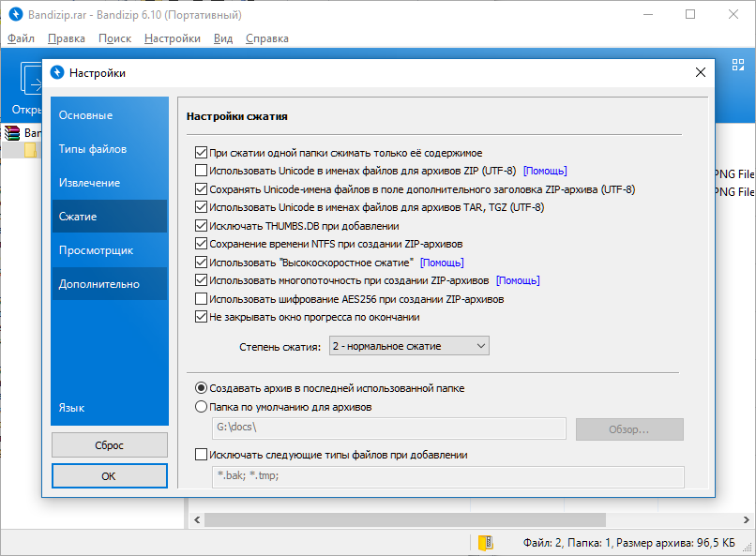Enable AES256 encryption checkbox

(201, 299)
